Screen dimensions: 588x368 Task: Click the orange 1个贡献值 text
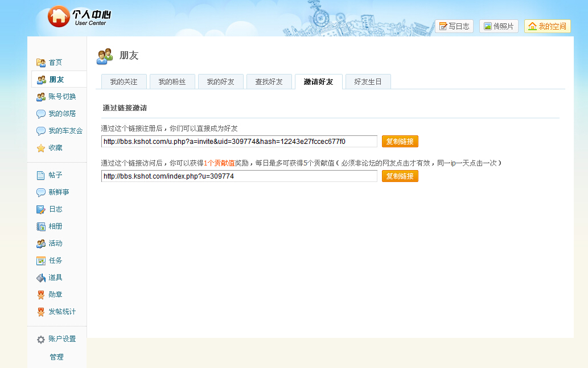tap(219, 163)
